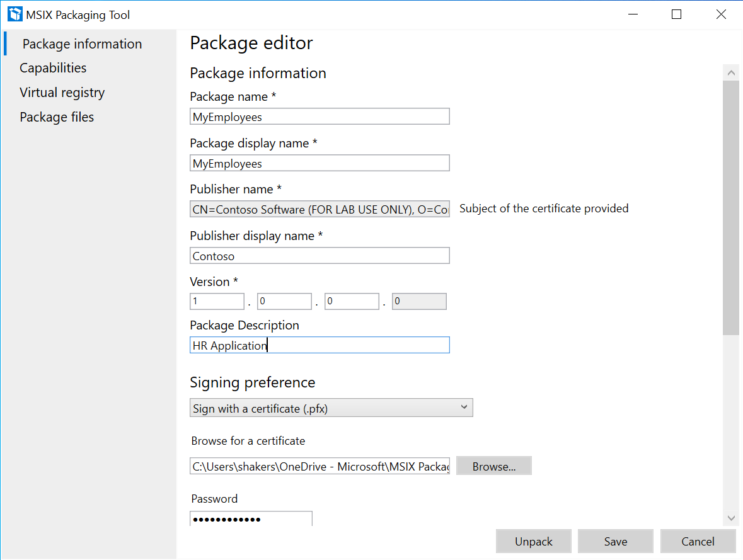743x560 pixels.
Task: Click the scrollbar up arrow
Action: click(x=731, y=72)
